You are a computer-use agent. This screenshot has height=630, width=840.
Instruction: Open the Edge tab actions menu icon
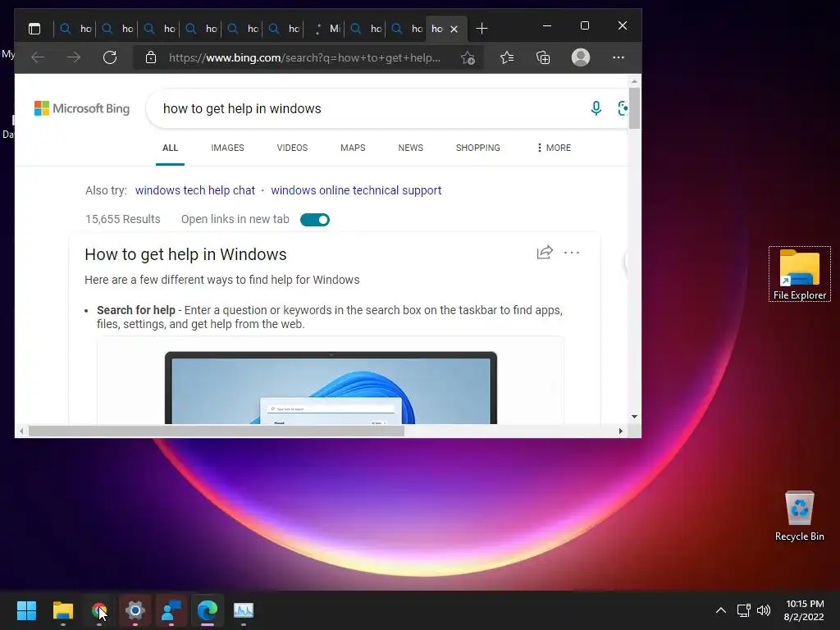pos(34,29)
